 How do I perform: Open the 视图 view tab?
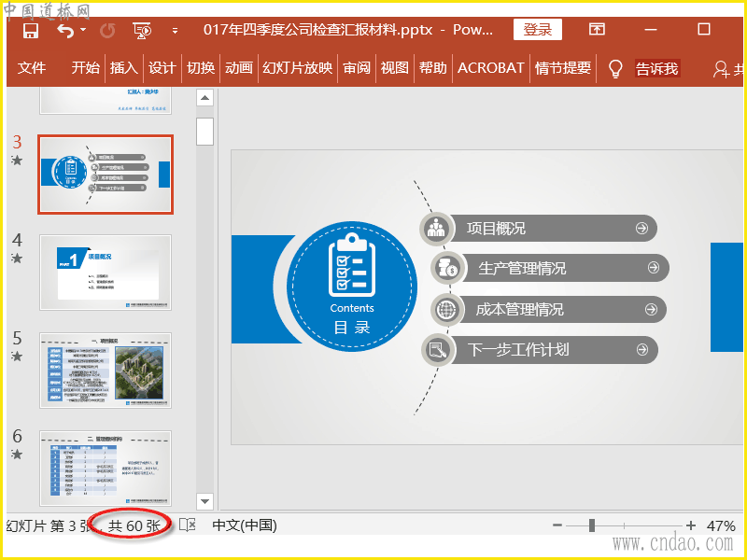point(394,68)
